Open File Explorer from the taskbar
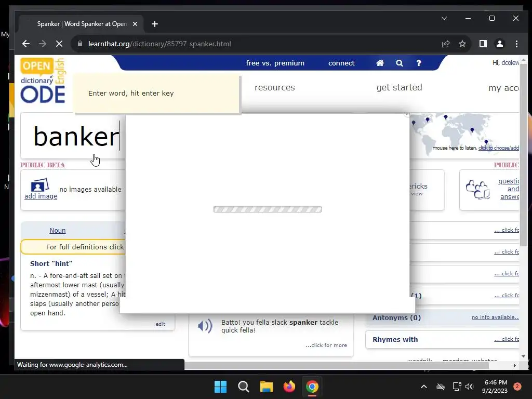532x399 pixels. click(x=267, y=387)
